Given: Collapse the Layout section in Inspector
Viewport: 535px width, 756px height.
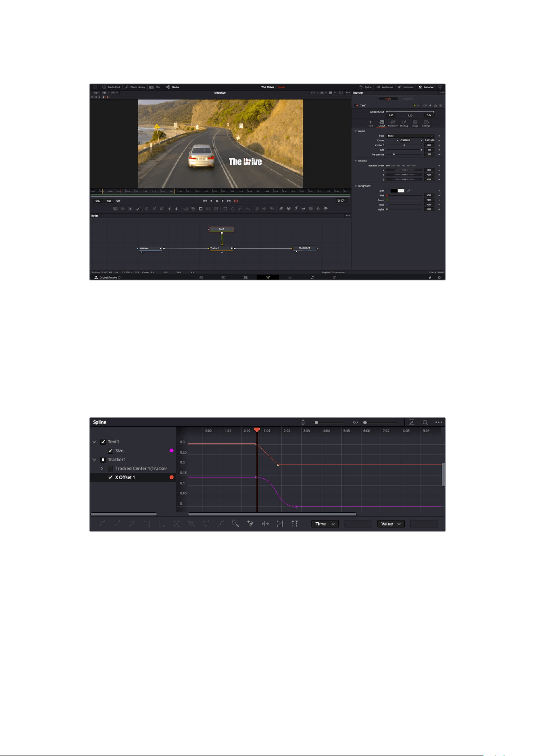Looking at the screenshot, I should [356, 131].
